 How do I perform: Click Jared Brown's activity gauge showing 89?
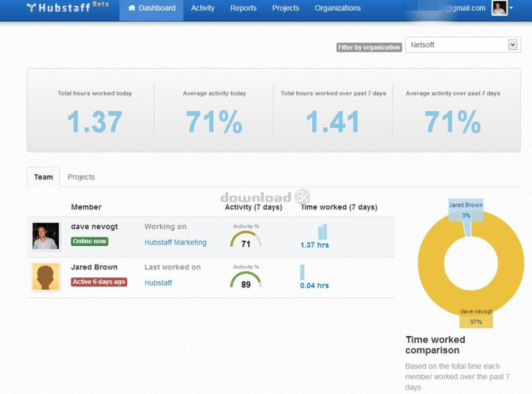[x=246, y=279]
